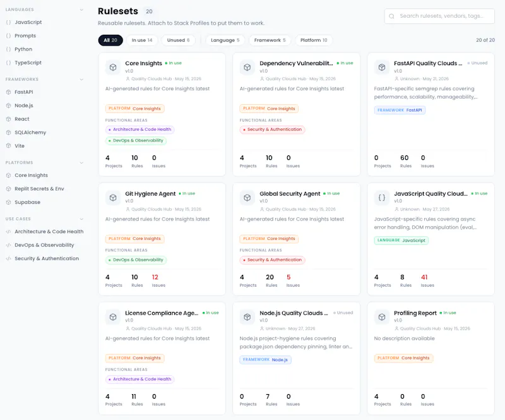
Task: Filter by Platform 10
Action: [314, 40]
